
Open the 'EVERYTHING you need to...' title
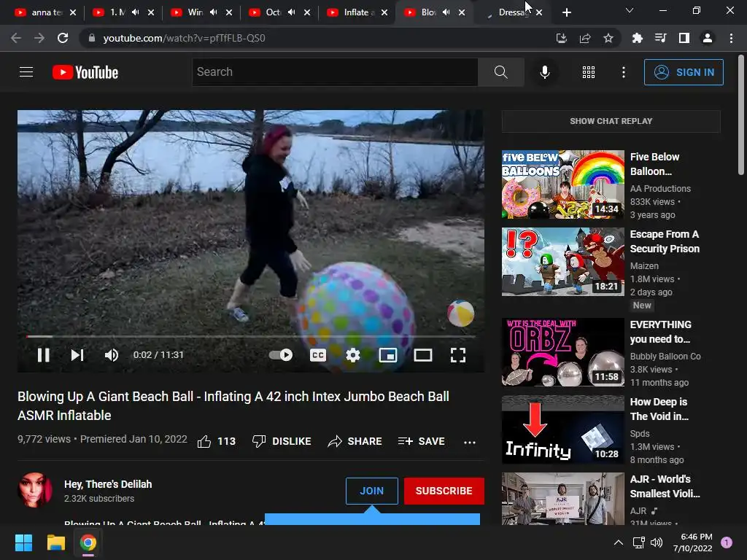(660, 332)
